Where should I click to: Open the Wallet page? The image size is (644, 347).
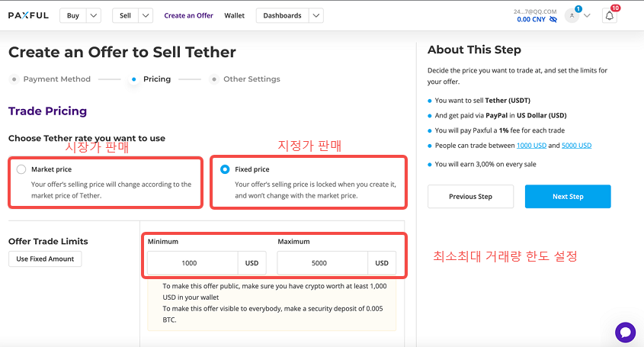pyautogui.click(x=234, y=15)
